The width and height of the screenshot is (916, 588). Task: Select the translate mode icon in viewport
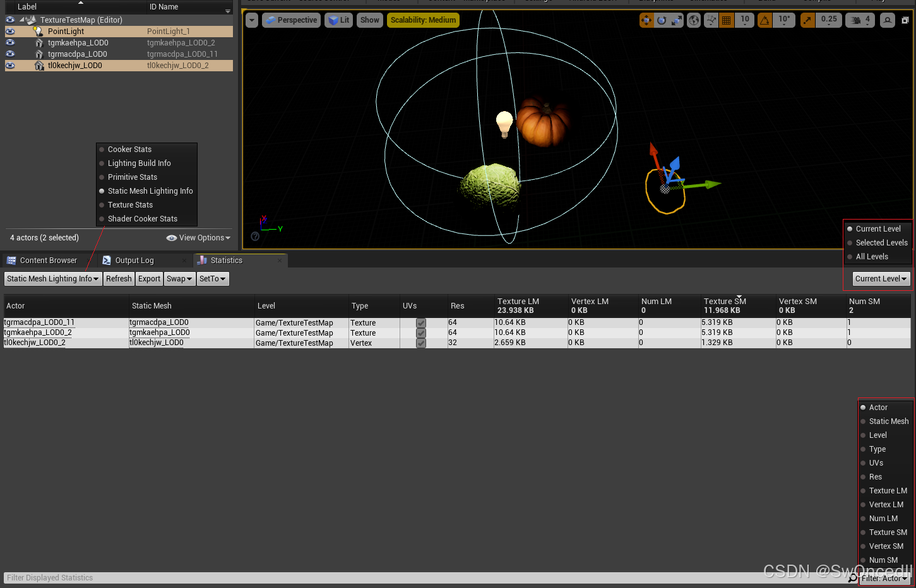pos(646,20)
